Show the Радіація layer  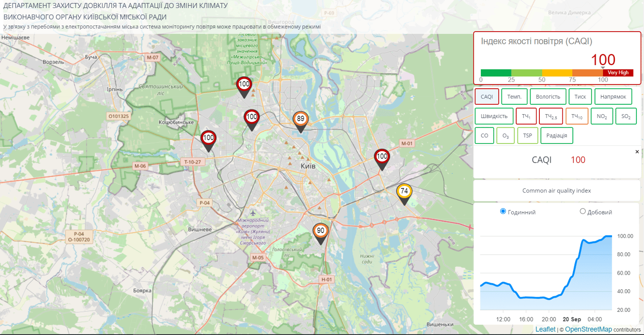557,136
